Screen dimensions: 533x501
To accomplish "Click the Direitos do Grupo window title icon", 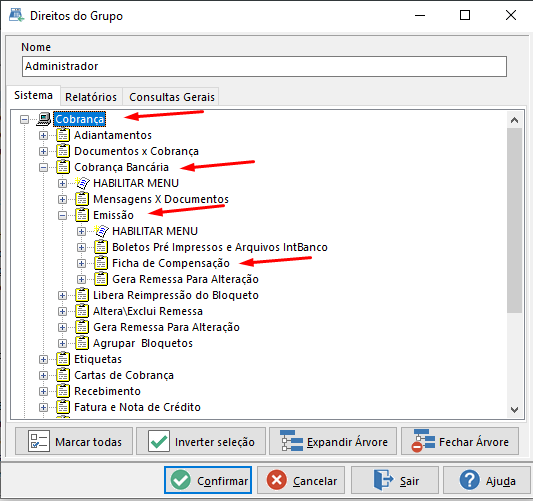I will point(16,15).
